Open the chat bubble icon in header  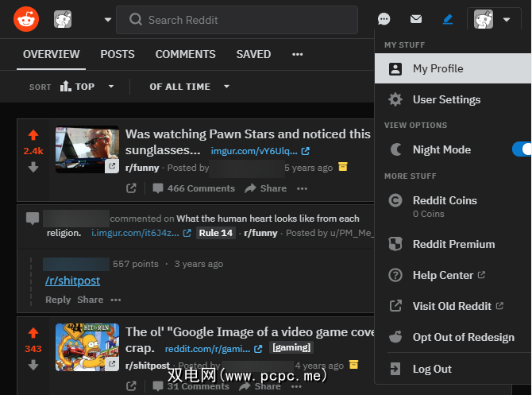tap(384, 19)
